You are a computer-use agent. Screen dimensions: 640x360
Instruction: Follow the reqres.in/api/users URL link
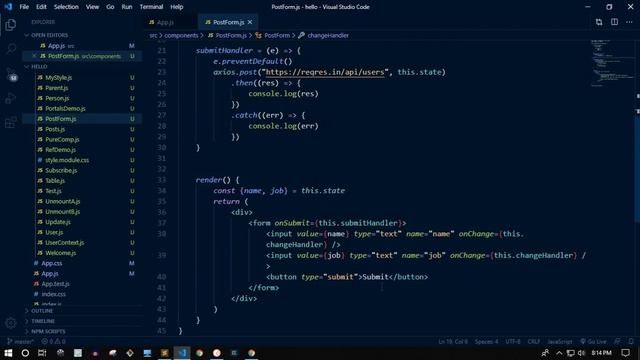pos(325,72)
